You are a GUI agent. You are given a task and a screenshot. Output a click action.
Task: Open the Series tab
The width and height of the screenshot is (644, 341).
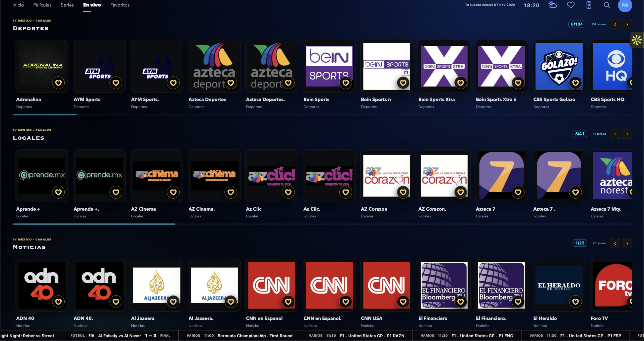pyautogui.click(x=67, y=5)
